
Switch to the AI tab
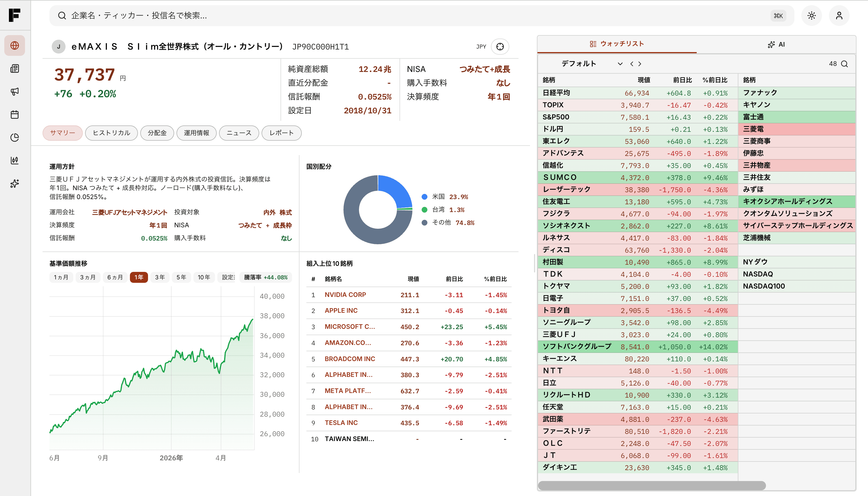(776, 44)
